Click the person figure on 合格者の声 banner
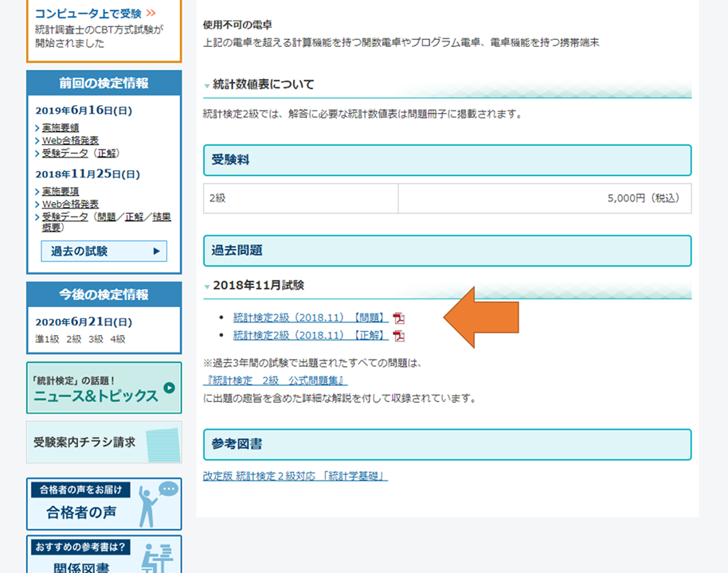Viewport: 728px width, 573px height. click(147, 507)
